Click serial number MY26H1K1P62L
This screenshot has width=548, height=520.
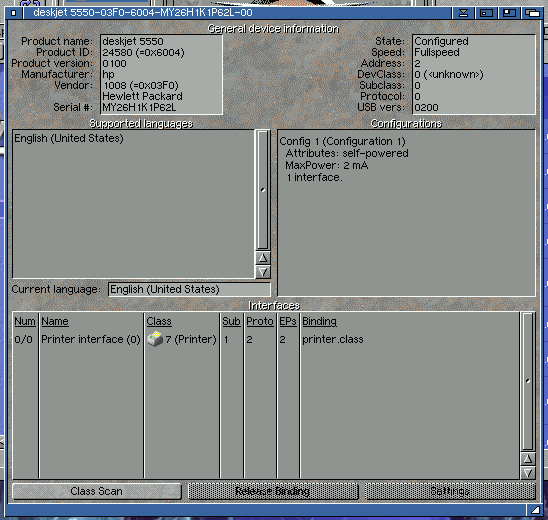pyautogui.click(x=139, y=107)
